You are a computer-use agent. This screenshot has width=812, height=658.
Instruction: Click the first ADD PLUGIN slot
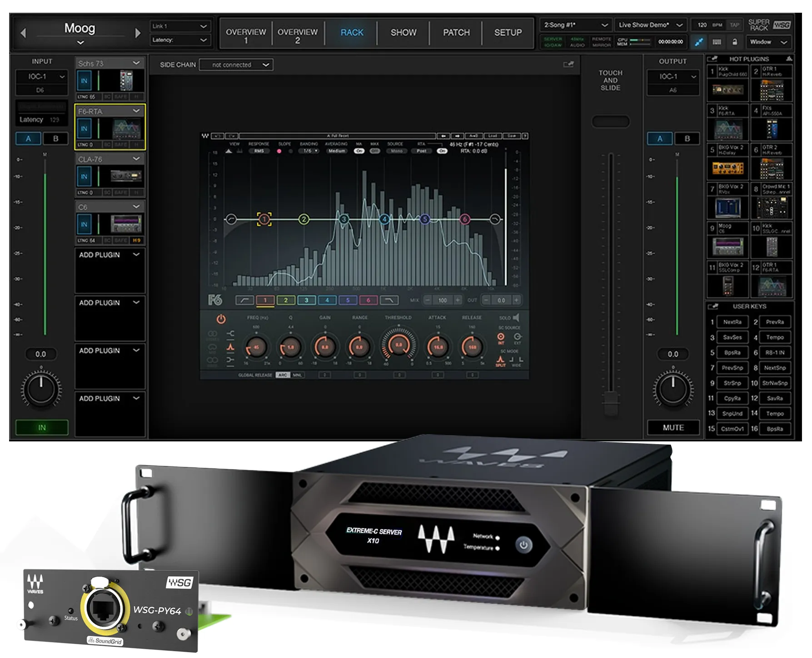(110, 271)
